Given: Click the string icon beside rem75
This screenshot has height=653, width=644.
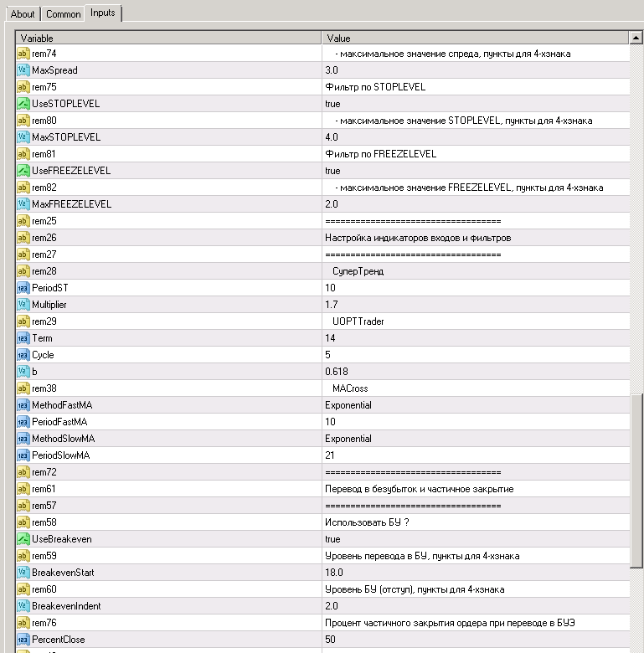Looking at the screenshot, I should (x=23, y=86).
